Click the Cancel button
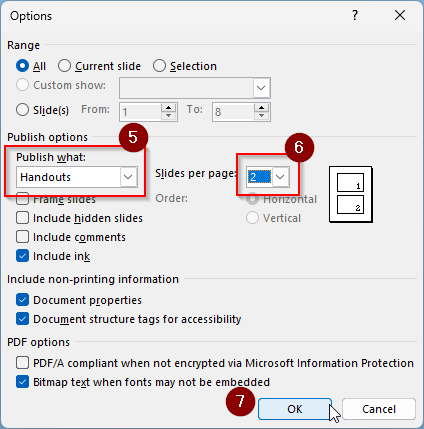The height and width of the screenshot is (429, 424). (379, 409)
